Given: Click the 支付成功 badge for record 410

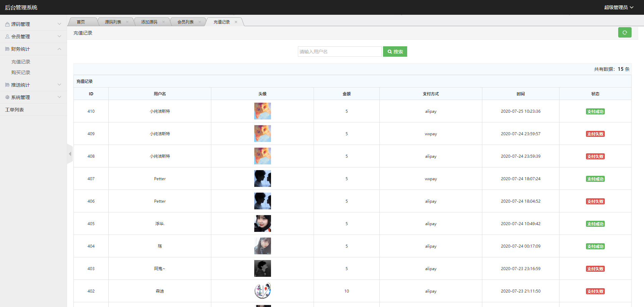Looking at the screenshot, I should [x=595, y=111].
